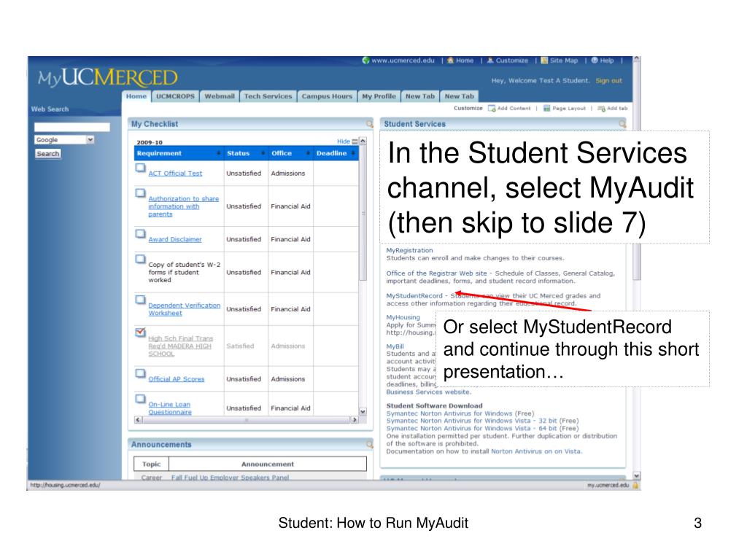
Task: Click the Hide icon in checklist
Action: 355,141
